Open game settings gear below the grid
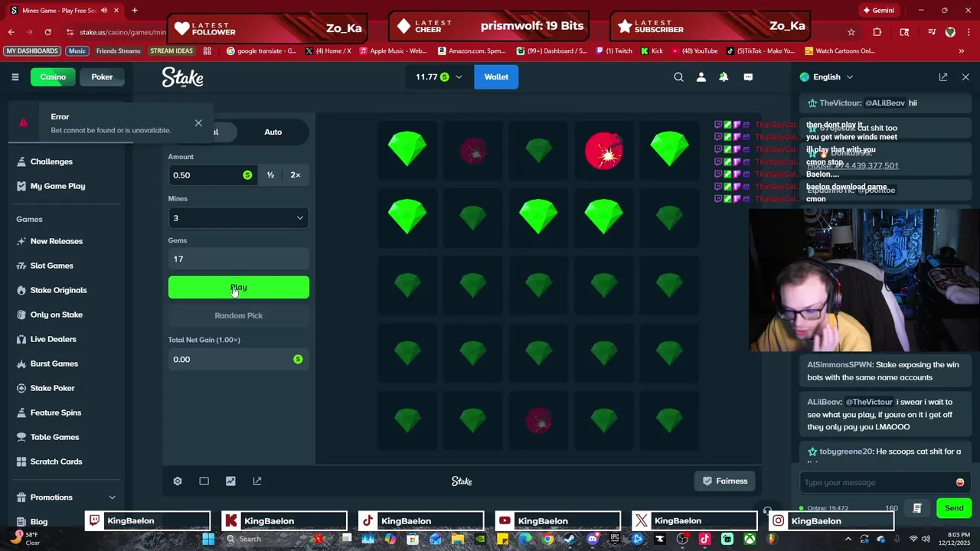This screenshot has width=980, height=551. 178,481
